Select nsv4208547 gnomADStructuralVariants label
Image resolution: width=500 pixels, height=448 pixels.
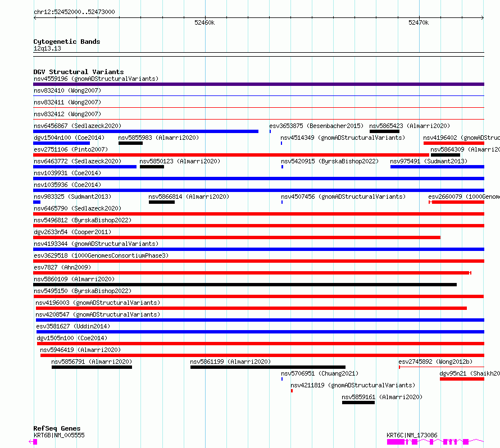98,314
